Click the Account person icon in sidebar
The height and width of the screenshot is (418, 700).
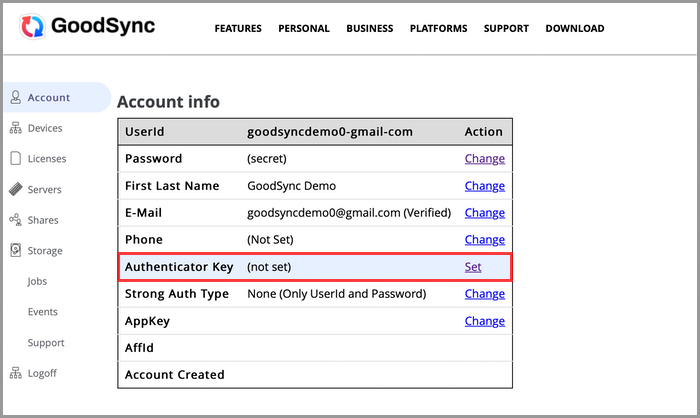click(x=16, y=97)
